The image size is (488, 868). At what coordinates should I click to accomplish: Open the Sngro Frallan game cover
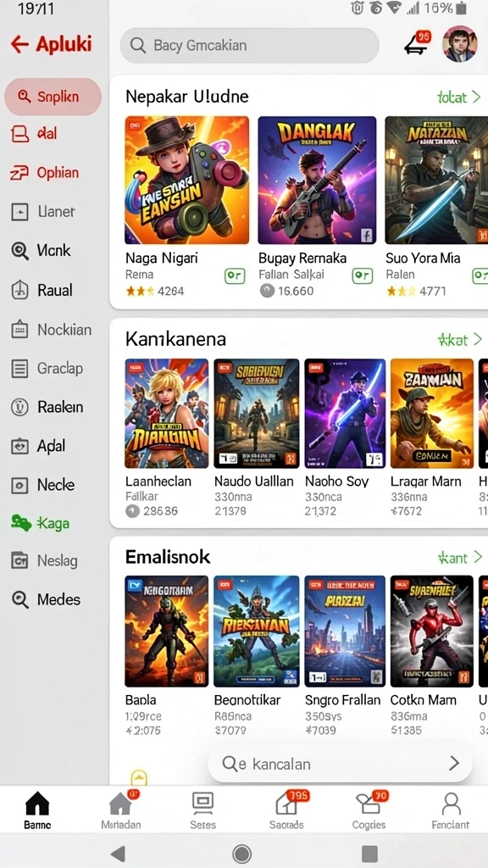346,631
